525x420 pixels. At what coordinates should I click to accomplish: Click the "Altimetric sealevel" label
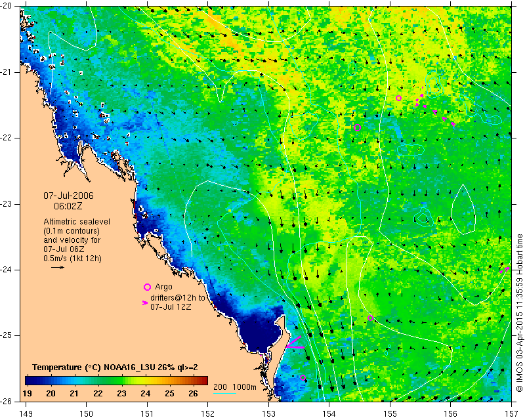pyautogui.click(x=77, y=222)
